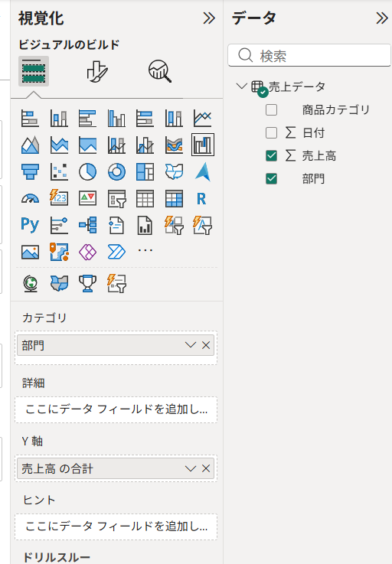Choose the treemap visual
Image resolution: width=392 pixels, height=564 pixels.
coord(145,171)
